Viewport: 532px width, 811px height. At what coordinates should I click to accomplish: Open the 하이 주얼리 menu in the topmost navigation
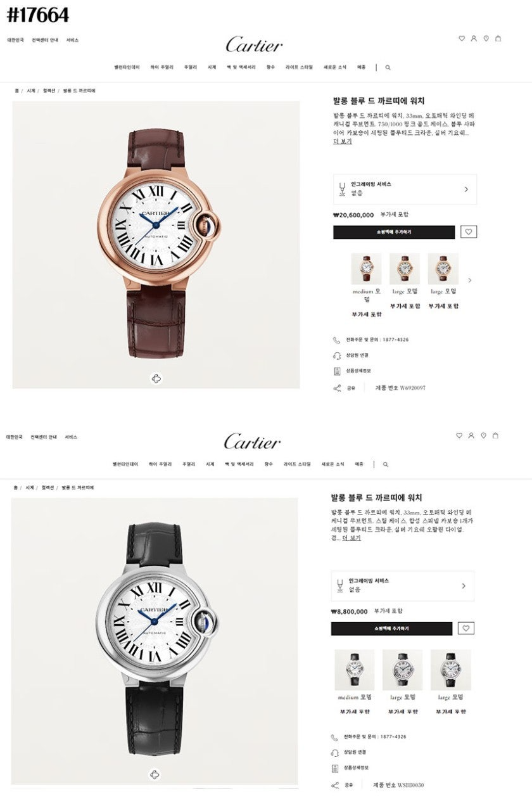161,67
